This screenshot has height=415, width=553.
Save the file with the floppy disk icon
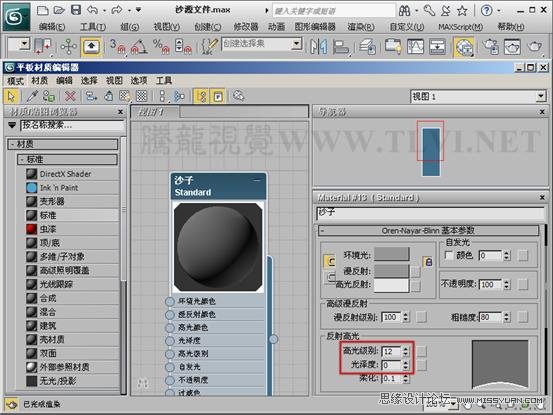point(76,10)
